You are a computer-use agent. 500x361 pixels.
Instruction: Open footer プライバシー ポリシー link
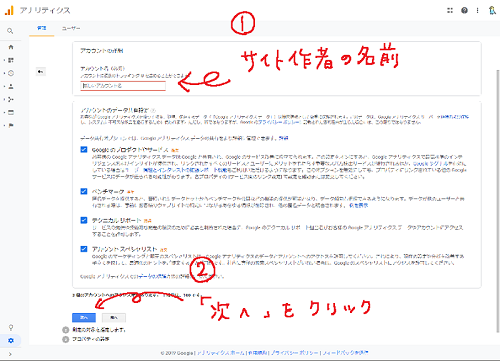pyautogui.click(x=294, y=353)
